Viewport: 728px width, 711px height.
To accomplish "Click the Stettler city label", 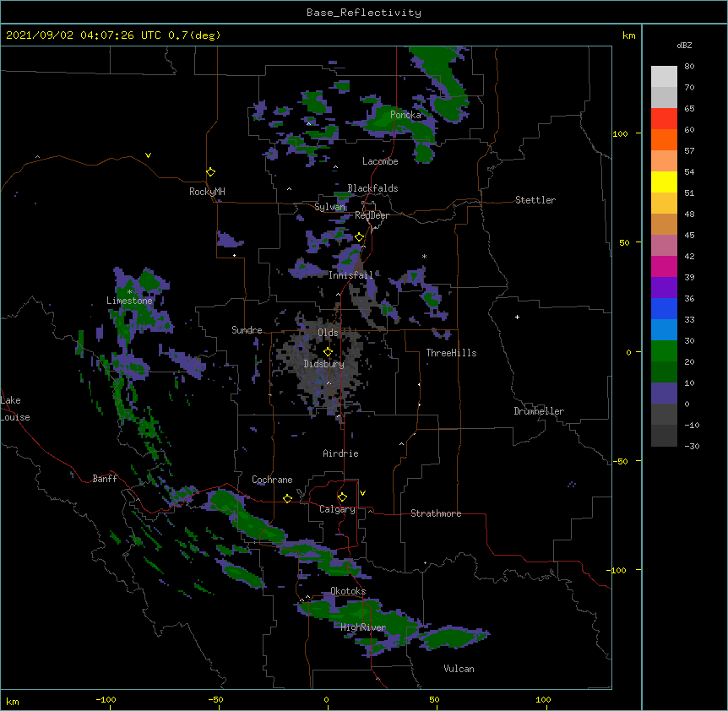I will tap(535, 200).
